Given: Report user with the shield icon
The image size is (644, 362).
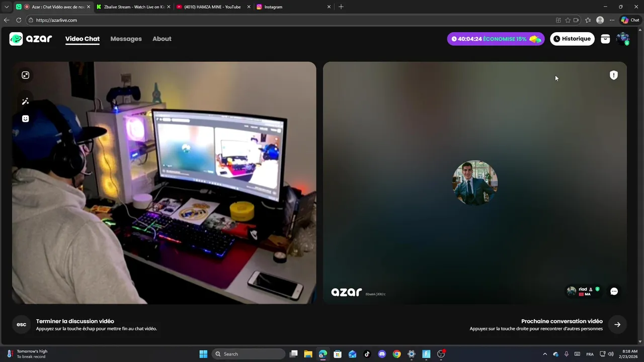Looking at the screenshot, I should point(614,75).
